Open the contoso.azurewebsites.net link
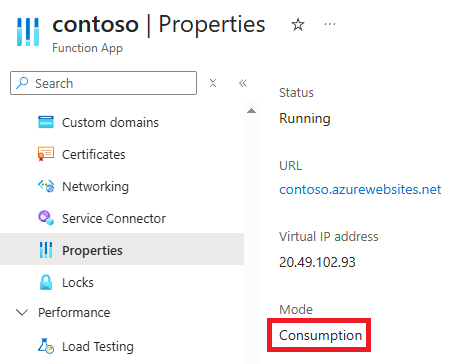The image size is (463, 364). pos(360,189)
